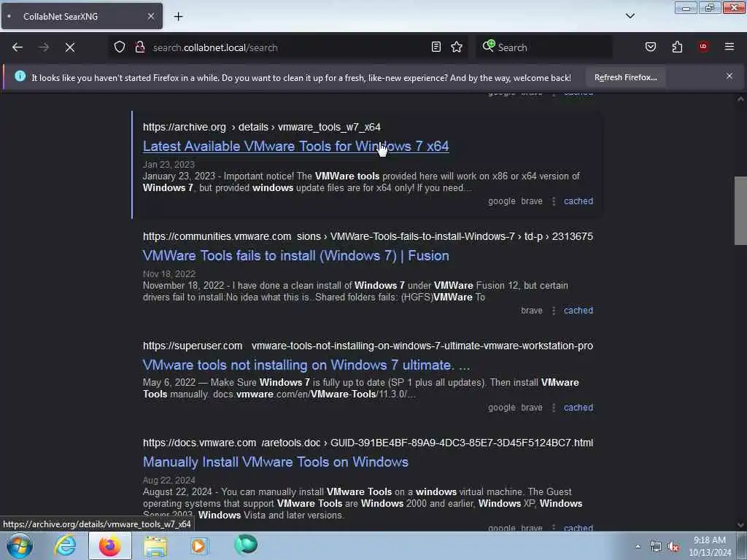747x560 pixels.
Task: Click the Search box in toolbar
Action: click(x=543, y=47)
